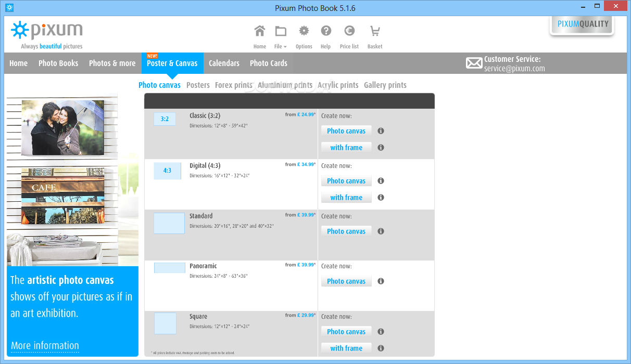Click the Square format shape icon
Viewport: 631px width, 364px height.
(165, 323)
